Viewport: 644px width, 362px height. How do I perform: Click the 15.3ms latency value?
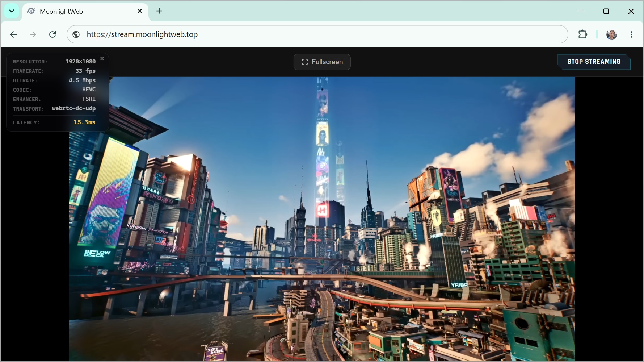pyautogui.click(x=84, y=122)
